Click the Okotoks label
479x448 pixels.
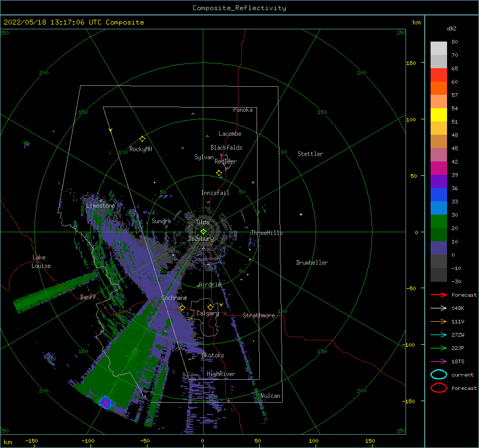pyautogui.click(x=213, y=355)
